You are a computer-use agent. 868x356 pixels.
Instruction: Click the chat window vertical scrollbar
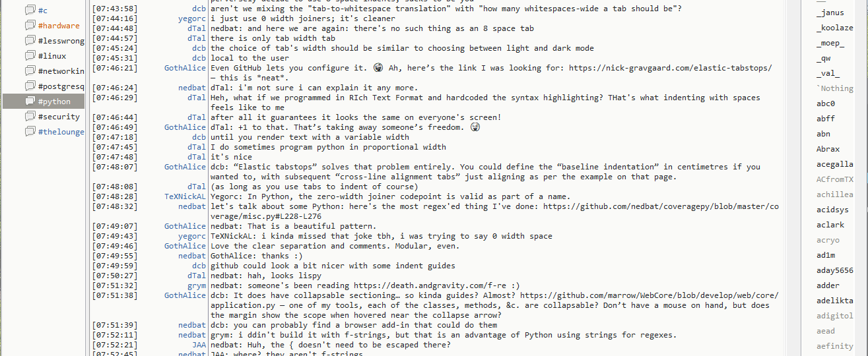pos(791,178)
